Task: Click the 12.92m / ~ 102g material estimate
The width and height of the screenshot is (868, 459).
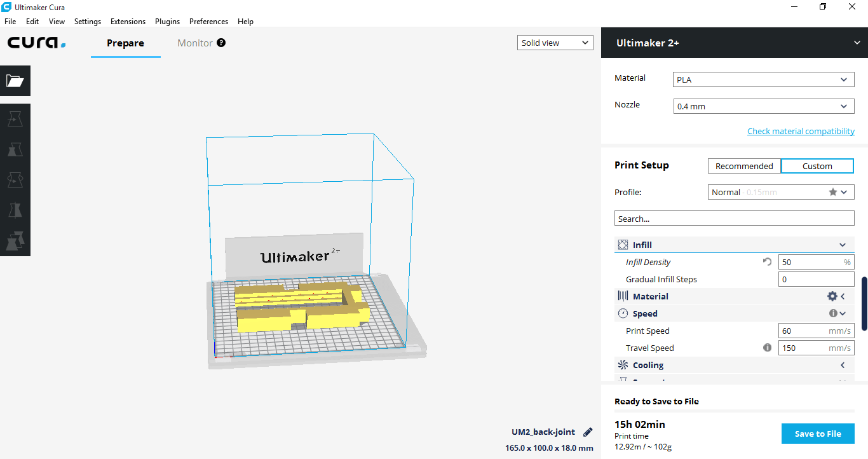Action: tap(643, 447)
